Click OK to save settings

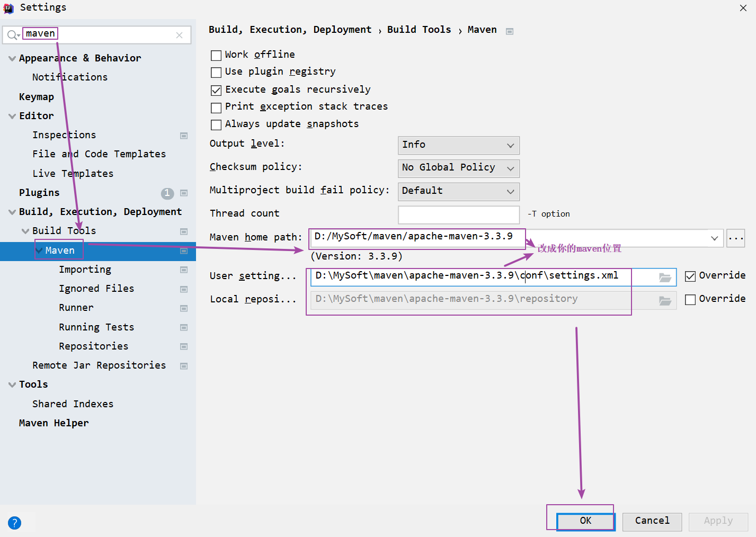[585, 521]
